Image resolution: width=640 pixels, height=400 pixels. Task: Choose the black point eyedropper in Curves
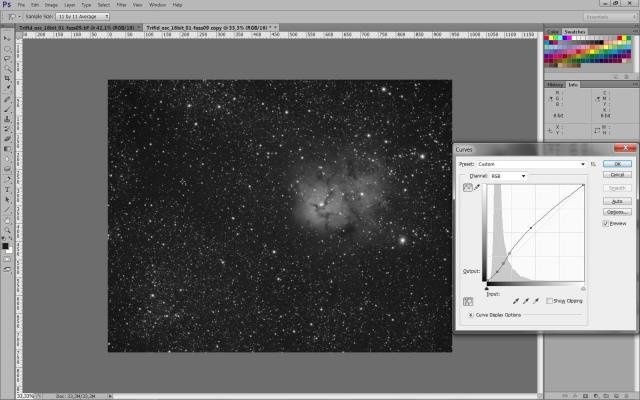(516, 300)
